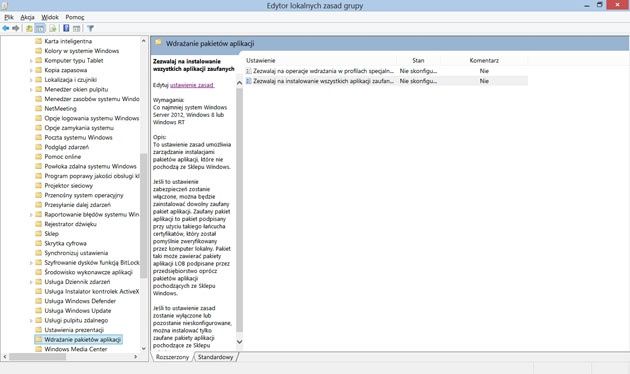Click tree pane scroll up arrow

(x=143, y=41)
